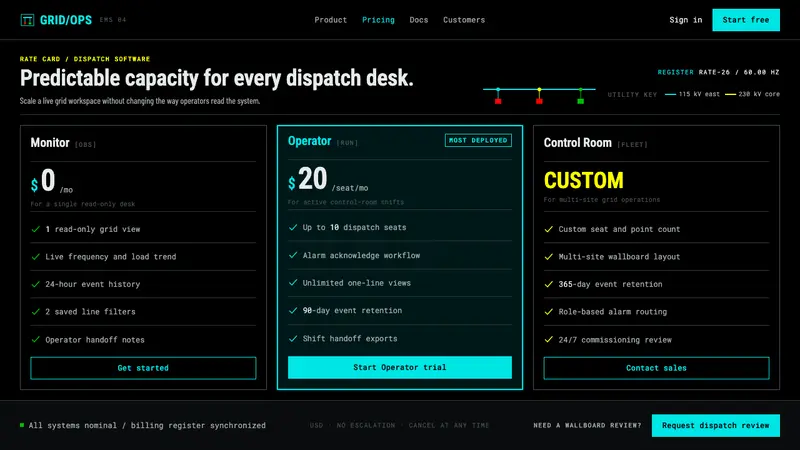
Task: Click the checkmark beside Unlimited one-line views
Action: 293,283
